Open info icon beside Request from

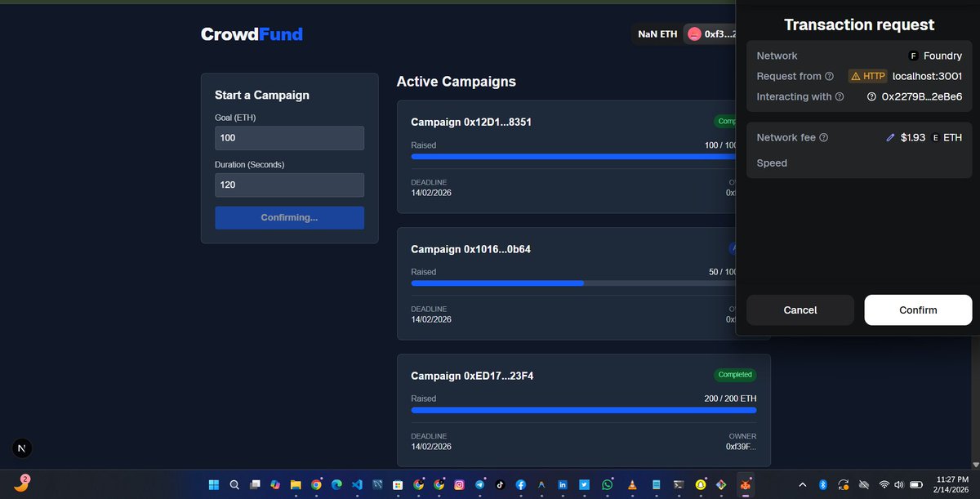[829, 76]
